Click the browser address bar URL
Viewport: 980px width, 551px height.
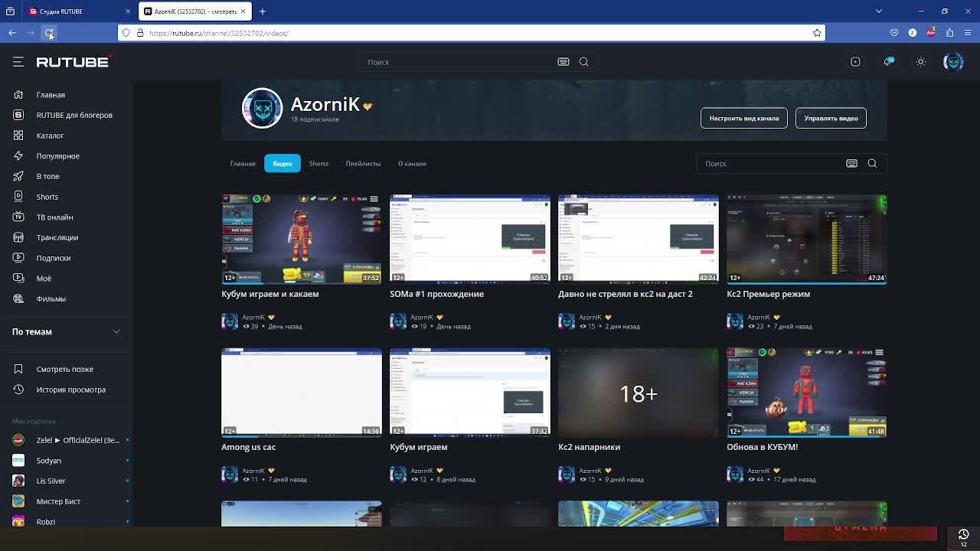[471, 33]
